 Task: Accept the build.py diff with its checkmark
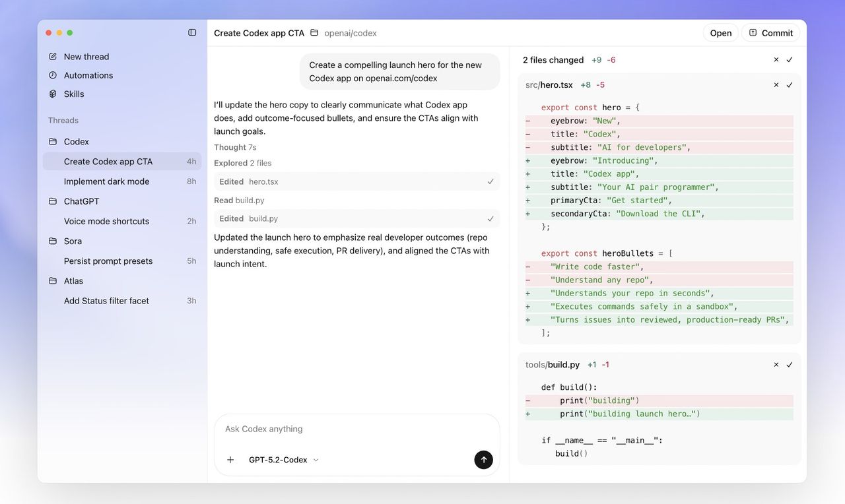pyautogui.click(x=790, y=364)
